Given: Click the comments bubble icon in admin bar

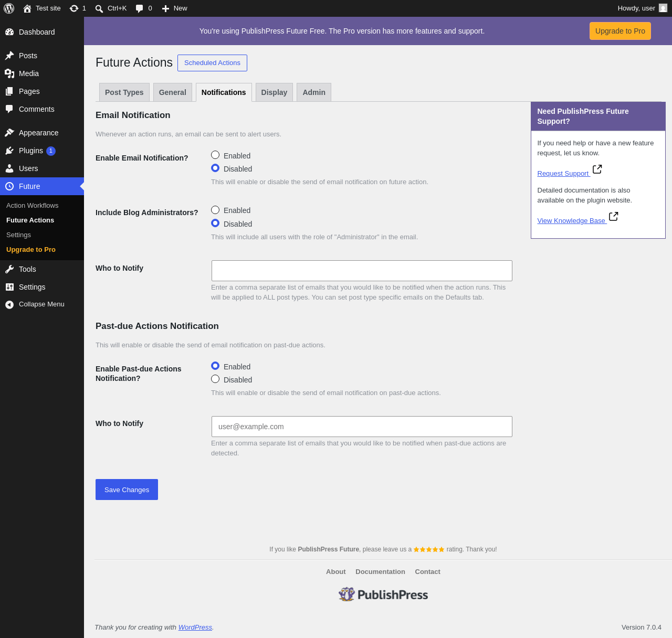Looking at the screenshot, I should 139,8.
